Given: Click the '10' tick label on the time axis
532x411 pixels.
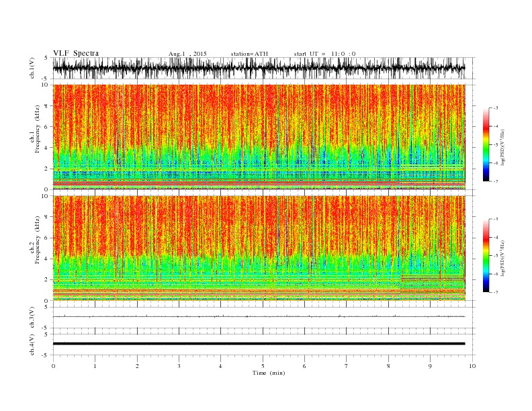Looking at the screenshot, I should tap(472, 366).
